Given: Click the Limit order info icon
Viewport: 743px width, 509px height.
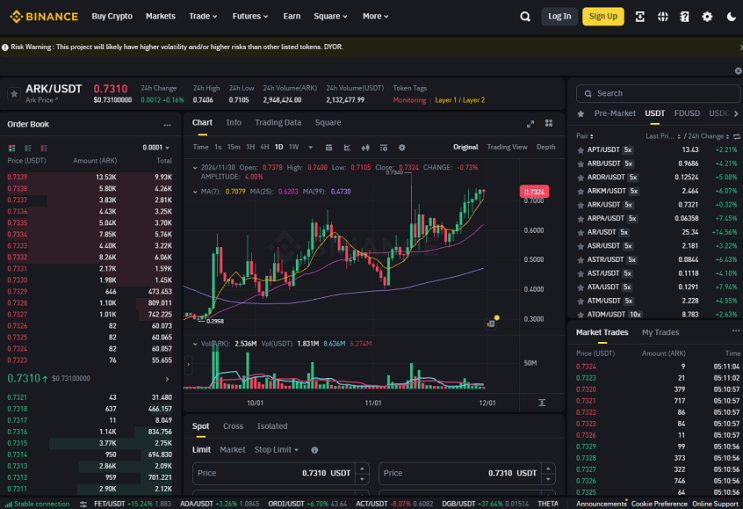Looking at the screenshot, I should (x=314, y=450).
